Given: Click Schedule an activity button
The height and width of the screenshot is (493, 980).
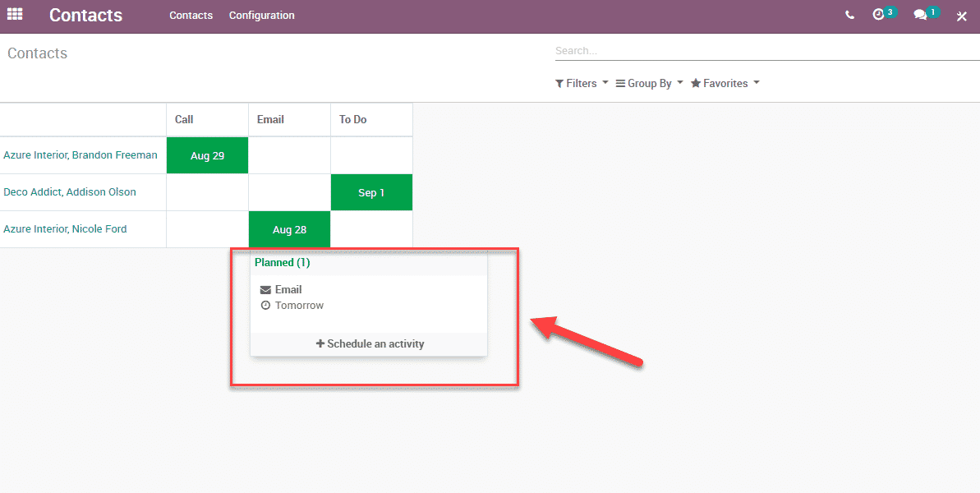Looking at the screenshot, I should (370, 344).
